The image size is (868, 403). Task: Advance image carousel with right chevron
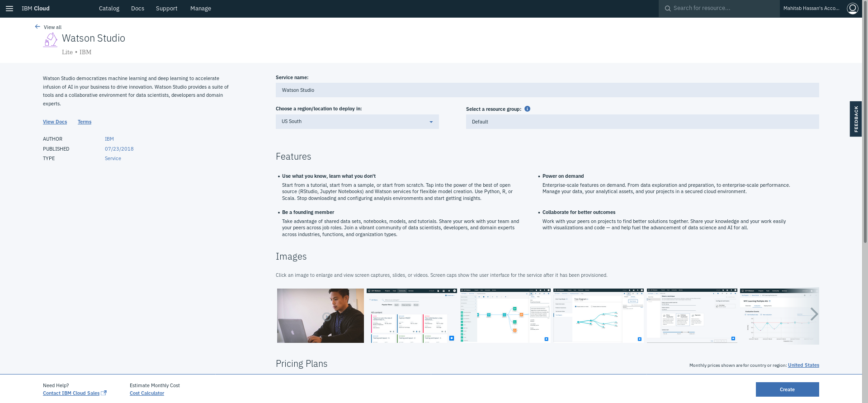tap(814, 314)
